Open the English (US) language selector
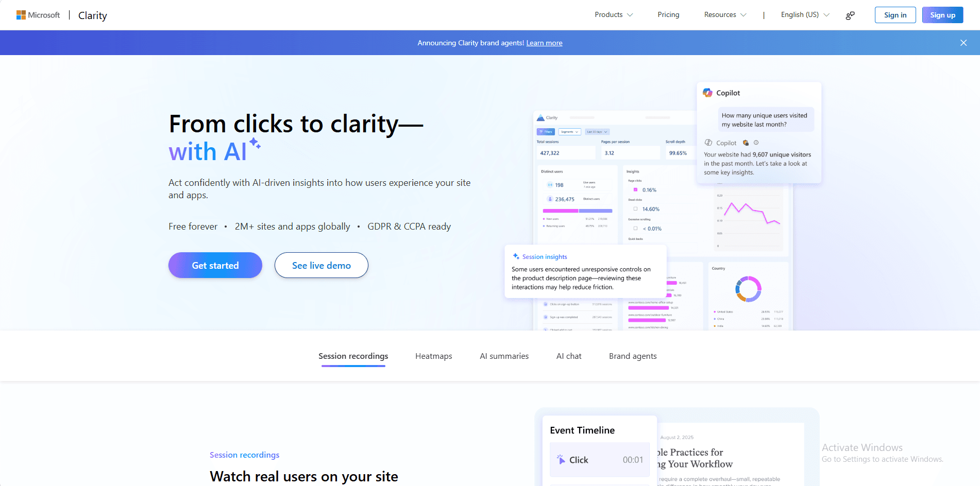The height and width of the screenshot is (486, 980). pyautogui.click(x=805, y=15)
